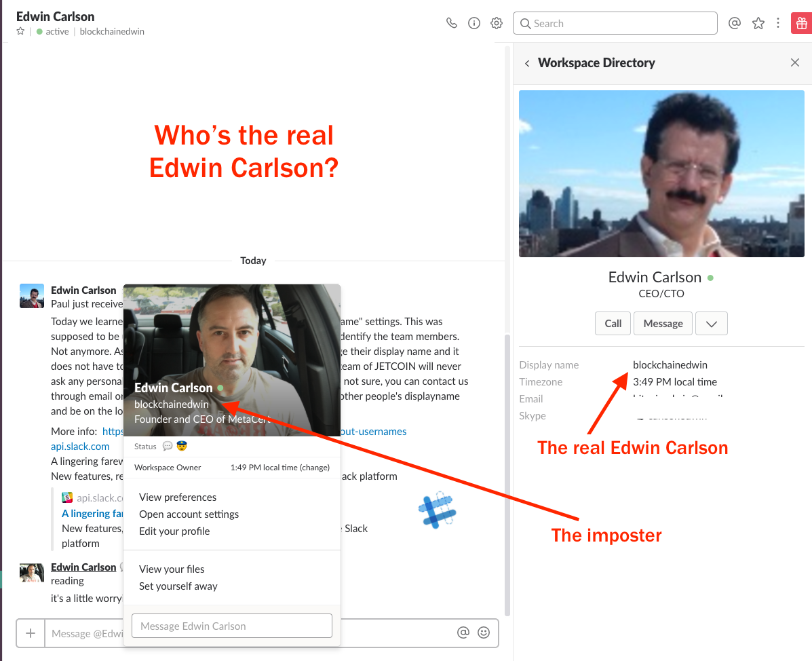Select View preferences menu item
The height and width of the screenshot is (661, 812).
[x=178, y=497]
